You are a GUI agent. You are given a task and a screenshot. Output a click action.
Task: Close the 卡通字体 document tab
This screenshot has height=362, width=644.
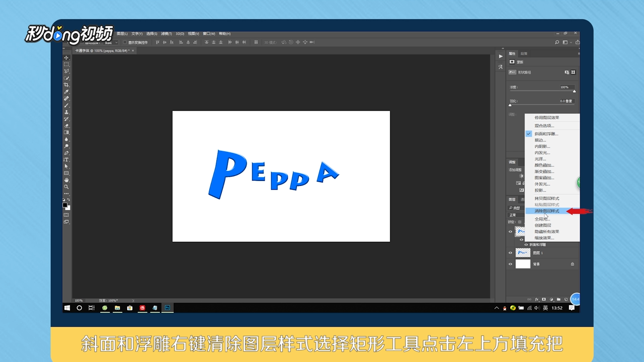[x=133, y=51]
